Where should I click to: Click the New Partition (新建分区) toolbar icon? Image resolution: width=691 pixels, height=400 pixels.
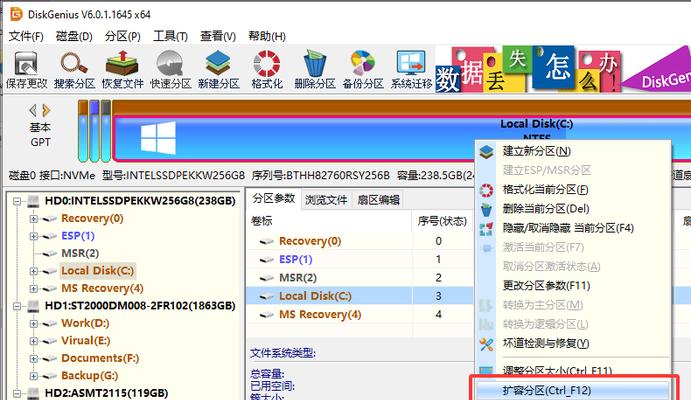[219, 70]
